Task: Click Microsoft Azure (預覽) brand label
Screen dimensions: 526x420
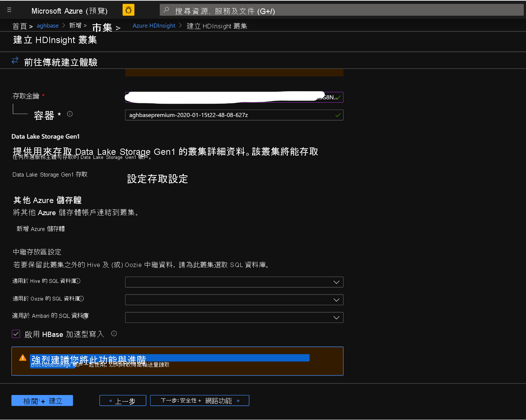Action: pos(70,11)
